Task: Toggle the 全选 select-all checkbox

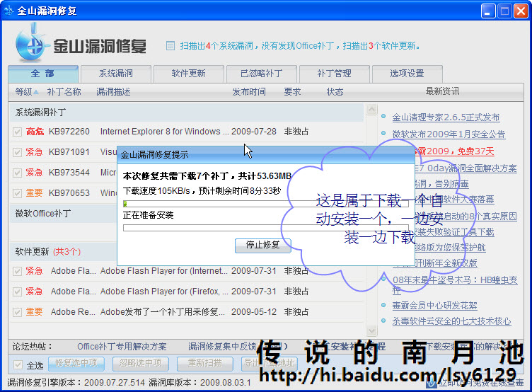Action: (x=18, y=365)
